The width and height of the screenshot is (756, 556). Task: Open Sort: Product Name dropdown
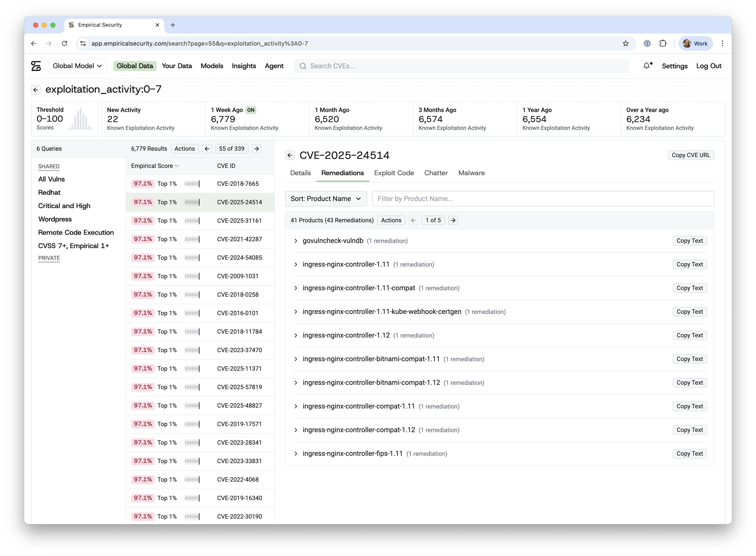click(x=326, y=199)
